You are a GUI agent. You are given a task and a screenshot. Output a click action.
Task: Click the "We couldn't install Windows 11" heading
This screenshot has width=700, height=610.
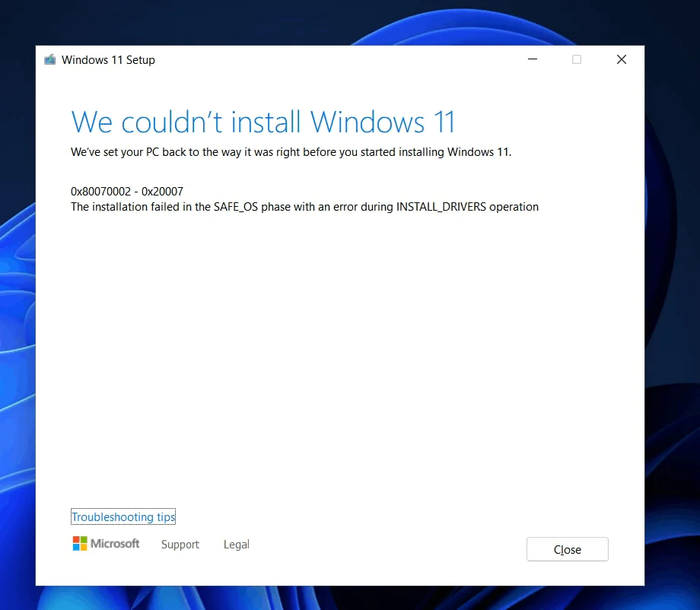click(262, 122)
